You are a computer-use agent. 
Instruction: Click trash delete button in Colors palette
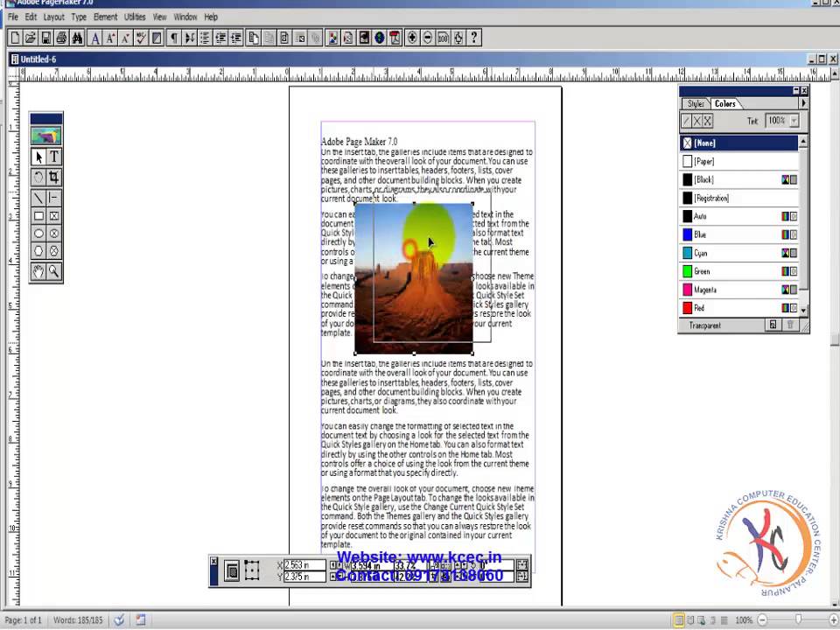790,325
